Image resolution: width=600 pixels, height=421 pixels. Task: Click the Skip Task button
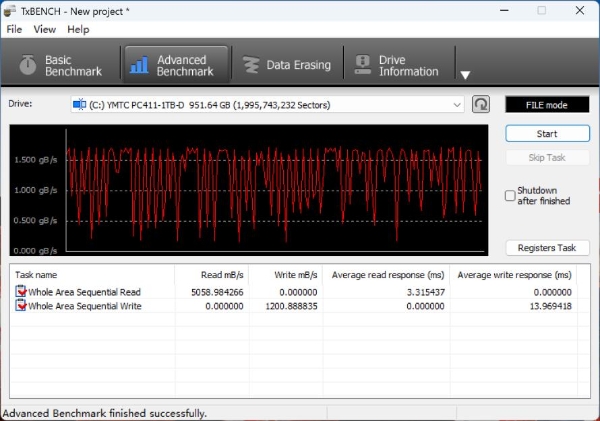547,158
